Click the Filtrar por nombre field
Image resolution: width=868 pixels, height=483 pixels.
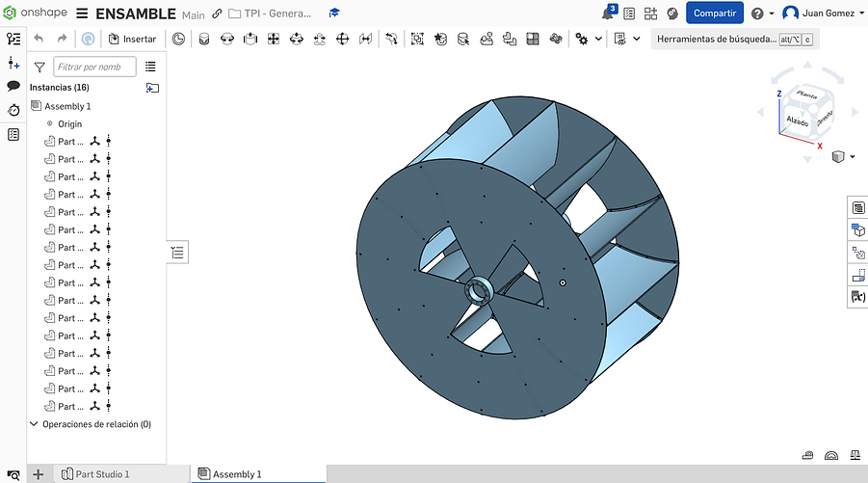94,67
